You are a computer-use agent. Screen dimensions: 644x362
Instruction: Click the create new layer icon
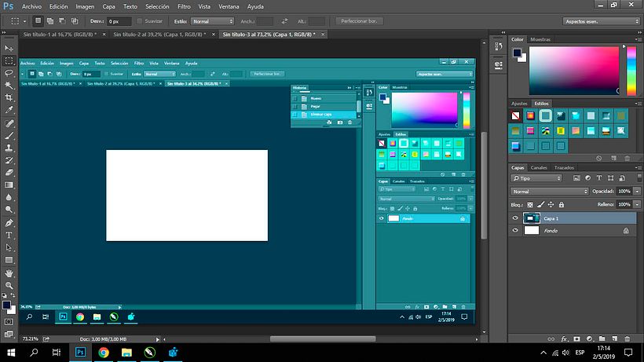point(614,339)
